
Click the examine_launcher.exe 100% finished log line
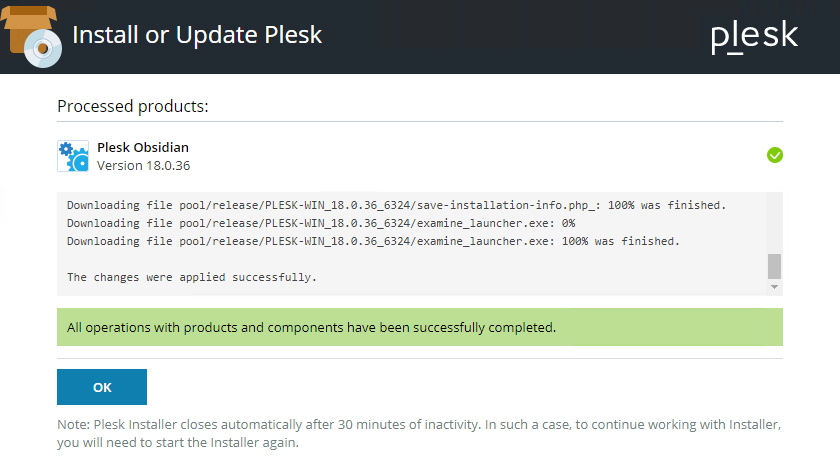[x=372, y=241]
